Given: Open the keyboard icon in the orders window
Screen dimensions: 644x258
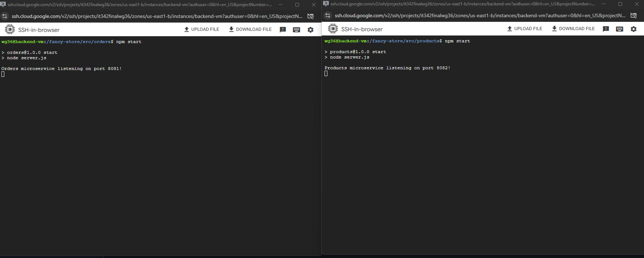Looking at the screenshot, I should click(296, 30).
